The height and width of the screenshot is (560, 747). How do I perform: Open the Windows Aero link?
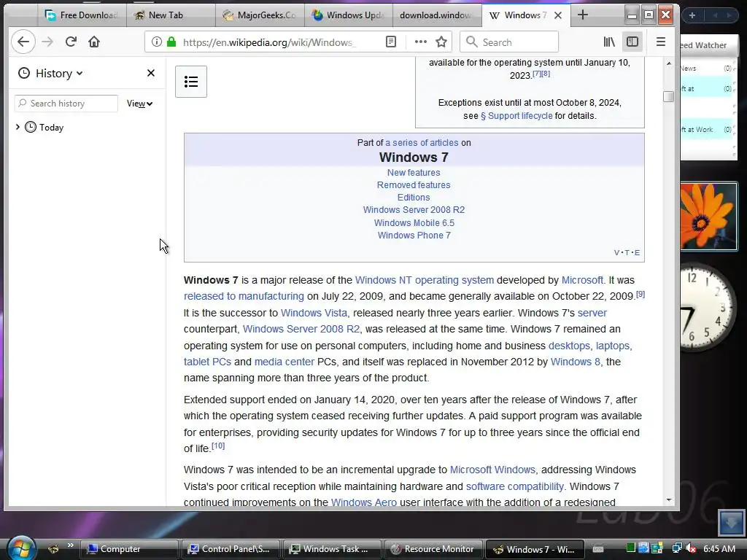coord(363,502)
